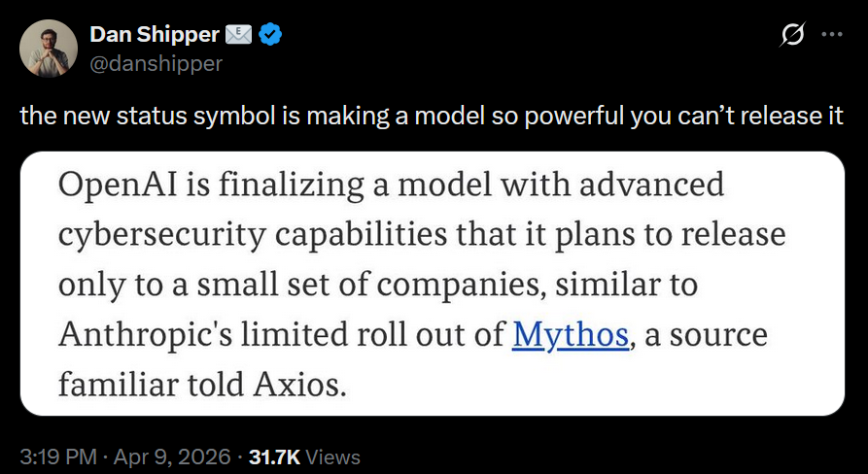Click the Grok slashed-circle icon

pos(792,35)
